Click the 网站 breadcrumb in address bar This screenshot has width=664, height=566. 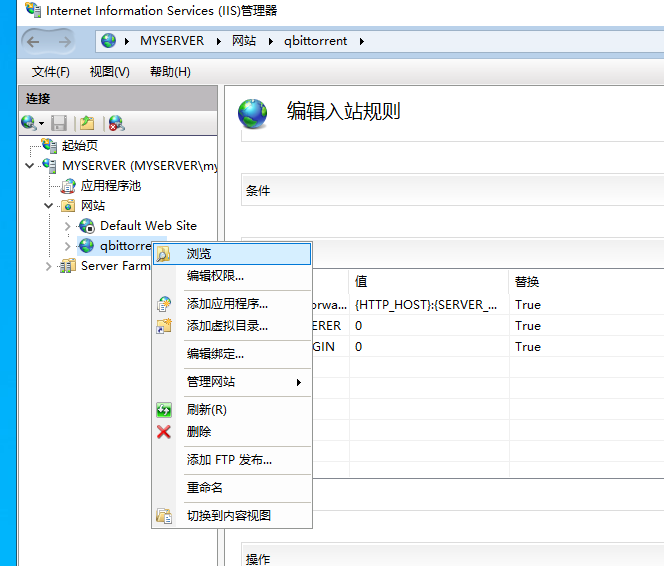tap(244, 41)
